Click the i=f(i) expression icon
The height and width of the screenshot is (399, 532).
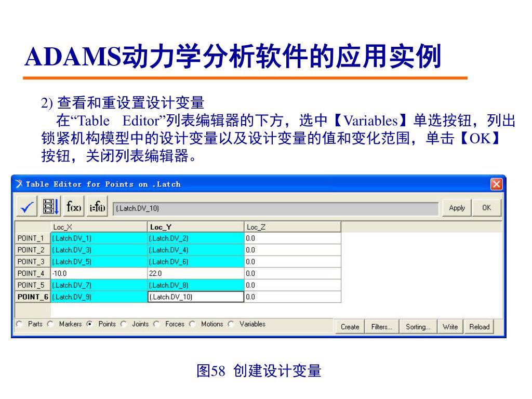97,206
